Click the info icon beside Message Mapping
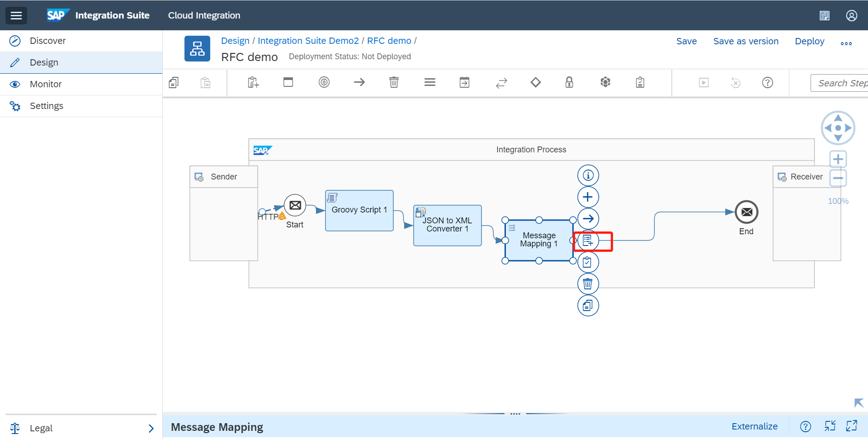The width and height of the screenshot is (868, 439). tap(588, 175)
